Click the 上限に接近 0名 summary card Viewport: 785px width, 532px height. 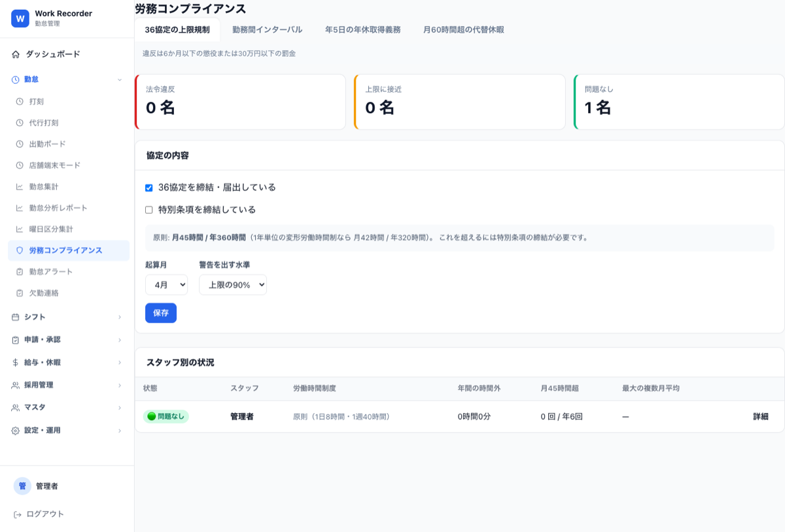(460, 102)
